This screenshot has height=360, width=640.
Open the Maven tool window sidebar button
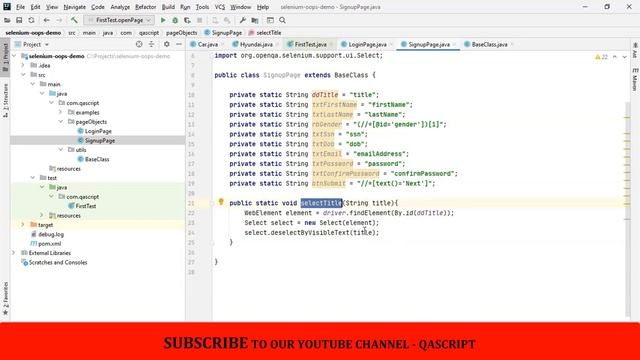[x=635, y=80]
